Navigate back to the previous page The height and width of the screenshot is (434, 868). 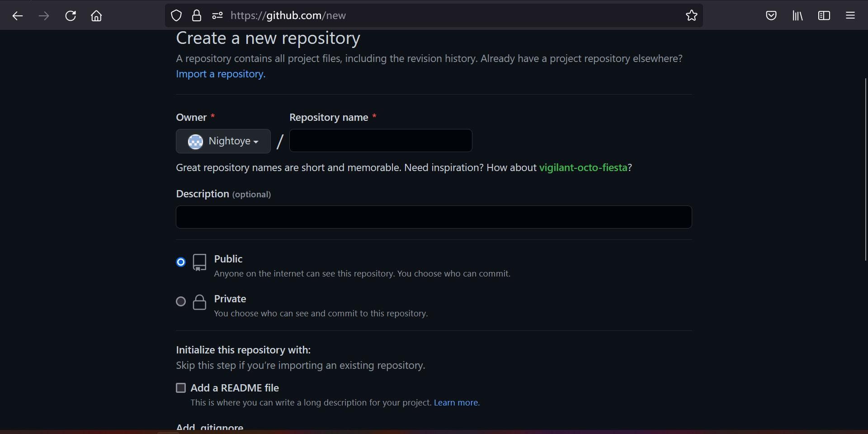pyautogui.click(x=17, y=15)
